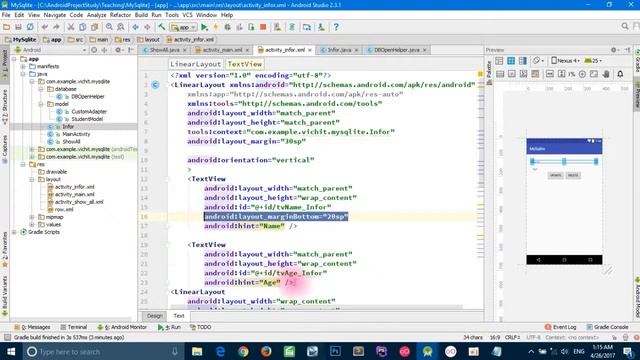Click the Open folder toolbar icon

[x=7, y=27]
